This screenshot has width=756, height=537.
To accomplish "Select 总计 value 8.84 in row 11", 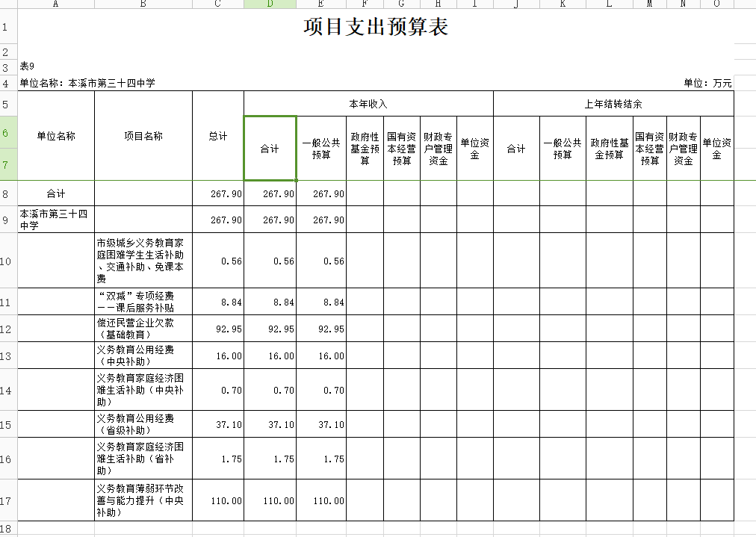I will click(x=218, y=302).
